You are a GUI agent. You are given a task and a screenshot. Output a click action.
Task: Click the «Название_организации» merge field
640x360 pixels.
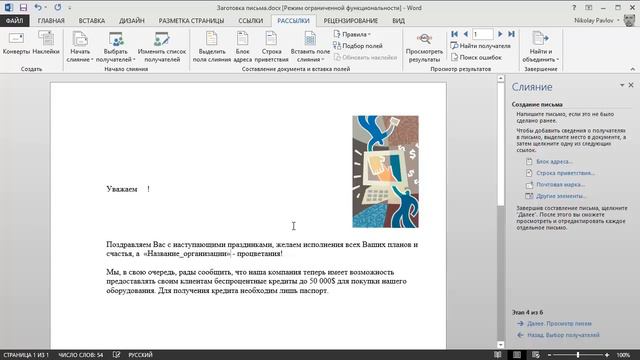pos(187,253)
